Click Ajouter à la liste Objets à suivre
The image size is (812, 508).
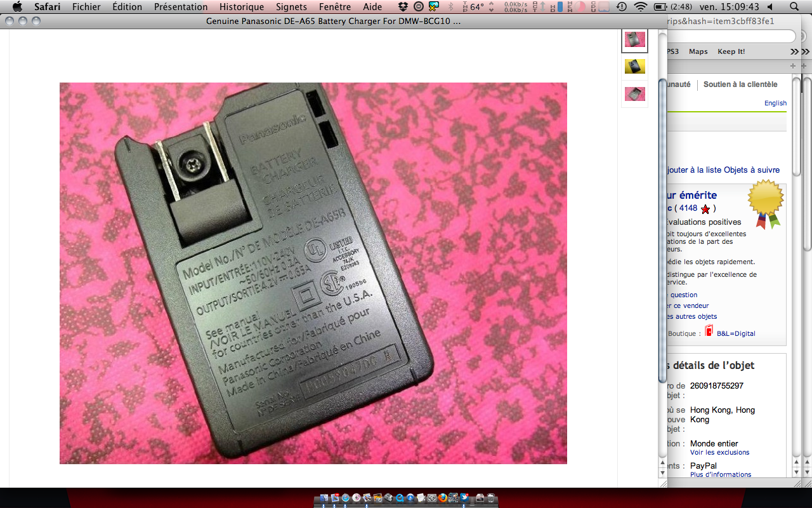[x=724, y=170]
